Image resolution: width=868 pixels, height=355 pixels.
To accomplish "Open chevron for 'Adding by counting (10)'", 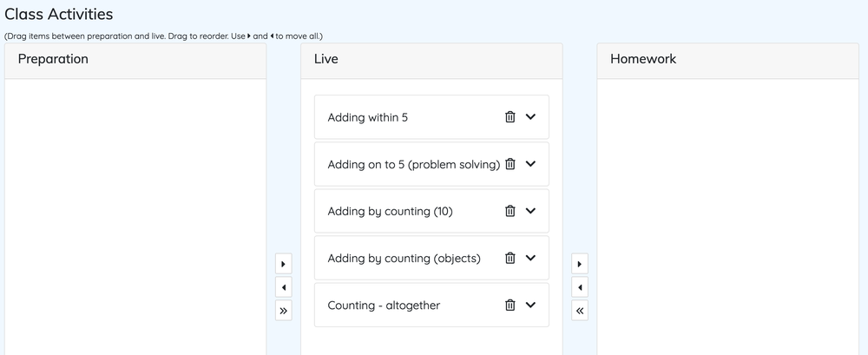I will [x=531, y=211].
